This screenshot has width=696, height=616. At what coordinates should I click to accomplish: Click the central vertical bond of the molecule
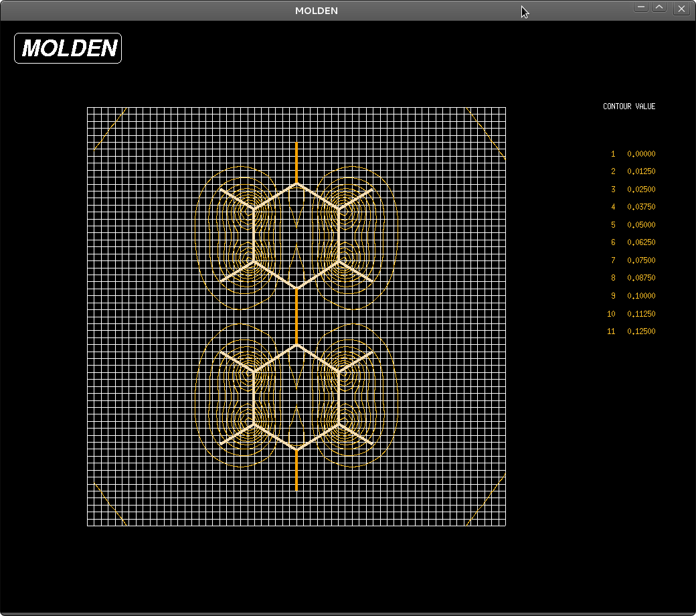(296, 315)
